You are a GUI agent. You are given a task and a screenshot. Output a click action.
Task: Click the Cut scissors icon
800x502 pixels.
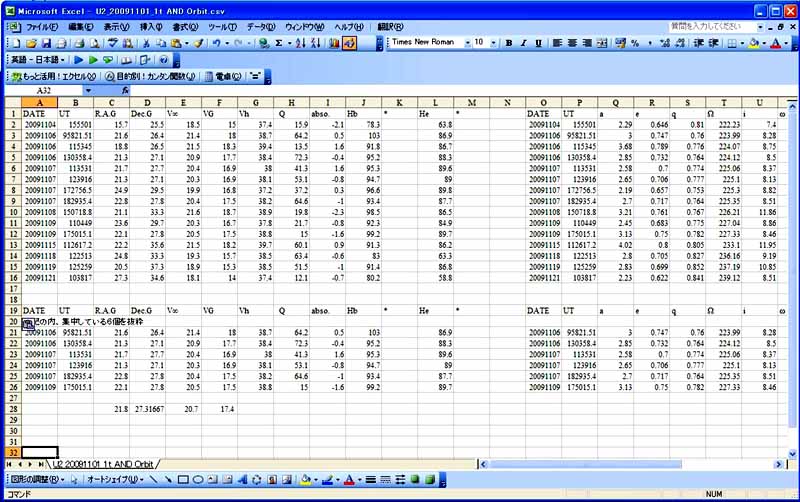click(x=147, y=43)
